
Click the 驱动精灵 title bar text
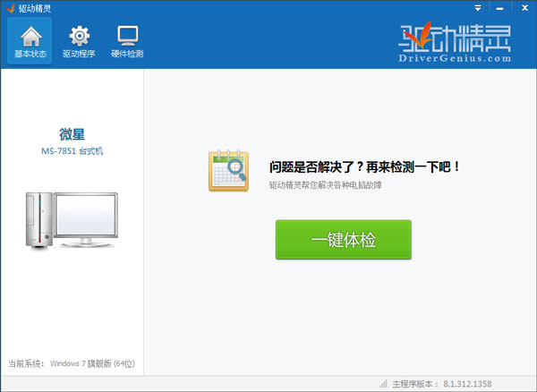[x=35, y=7]
